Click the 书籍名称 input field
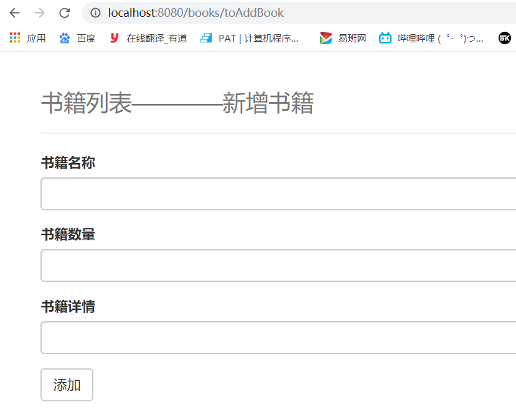The height and width of the screenshot is (420, 516). [x=278, y=194]
